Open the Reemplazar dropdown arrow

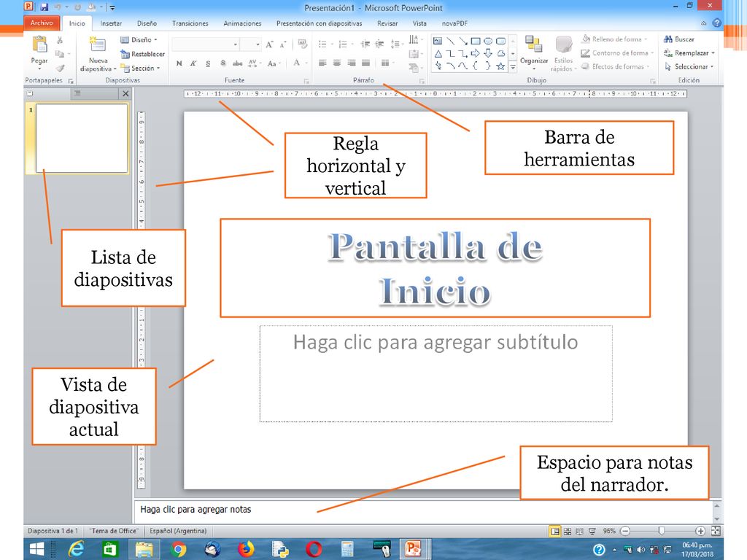(x=713, y=52)
